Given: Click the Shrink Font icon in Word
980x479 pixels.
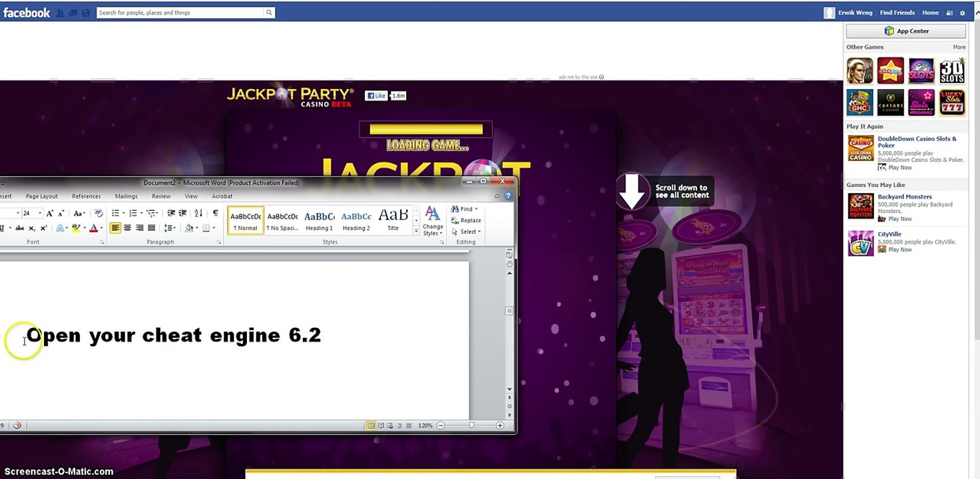Looking at the screenshot, I should [61, 213].
